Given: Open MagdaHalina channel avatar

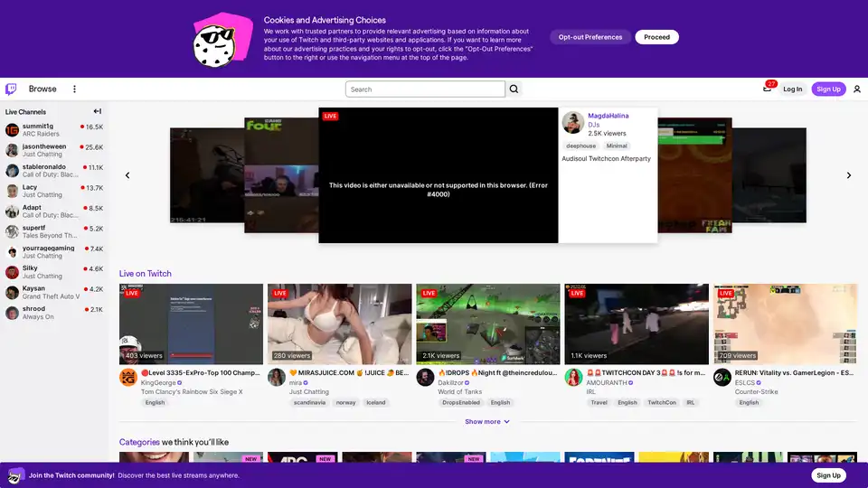Looking at the screenshot, I should pyautogui.click(x=572, y=123).
